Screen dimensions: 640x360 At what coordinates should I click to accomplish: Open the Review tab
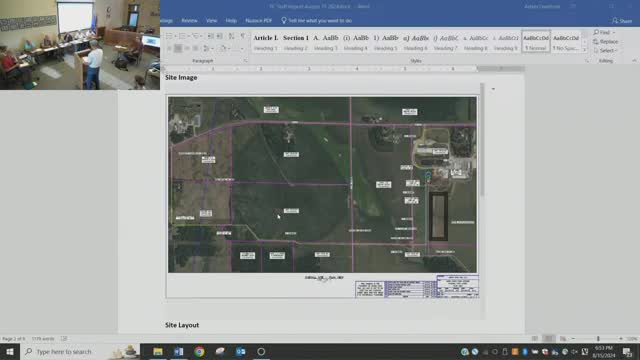pyautogui.click(x=189, y=20)
